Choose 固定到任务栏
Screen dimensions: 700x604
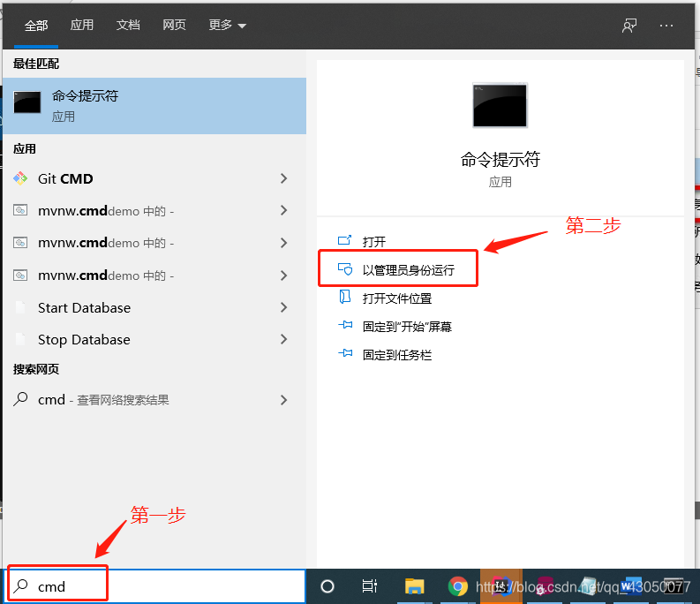click(397, 355)
